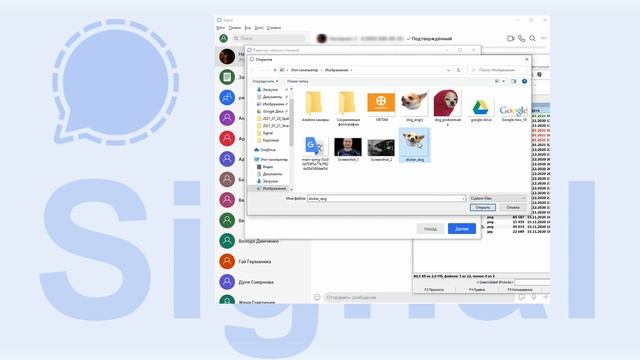Select the red-hooded dog_podozrevaka image
Image resolution: width=640 pixels, height=360 pixels.
447,107
